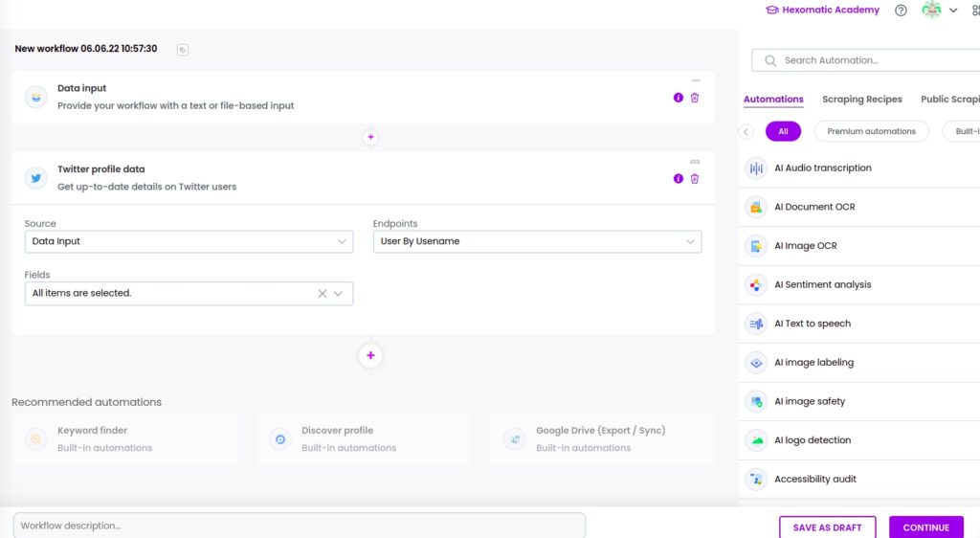Open the help question mark icon

[901, 10]
